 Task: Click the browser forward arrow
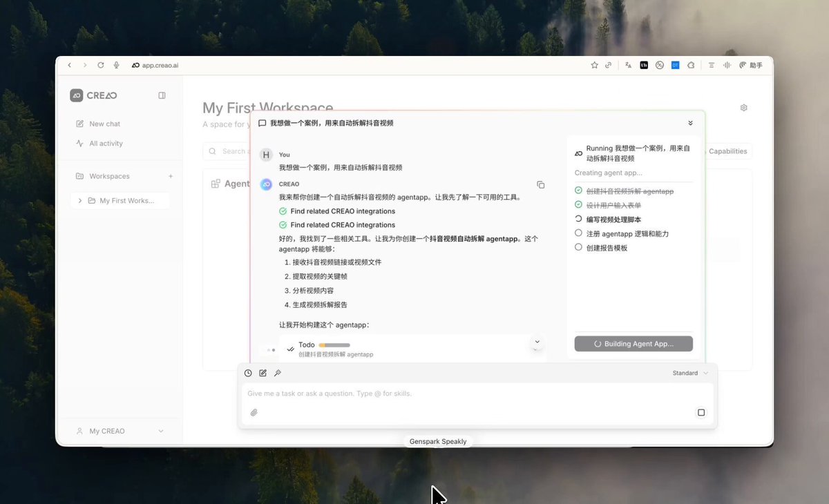[x=85, y=65]
